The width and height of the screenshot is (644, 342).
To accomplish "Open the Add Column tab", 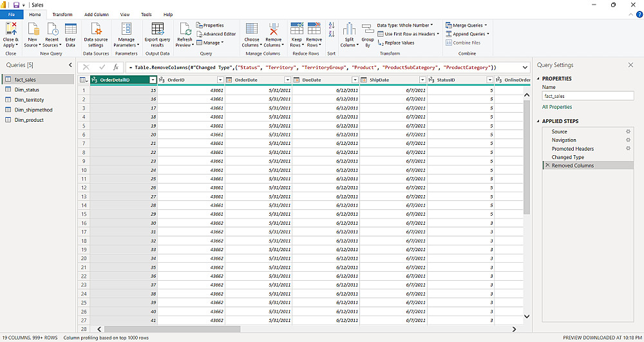I will 97,14.
